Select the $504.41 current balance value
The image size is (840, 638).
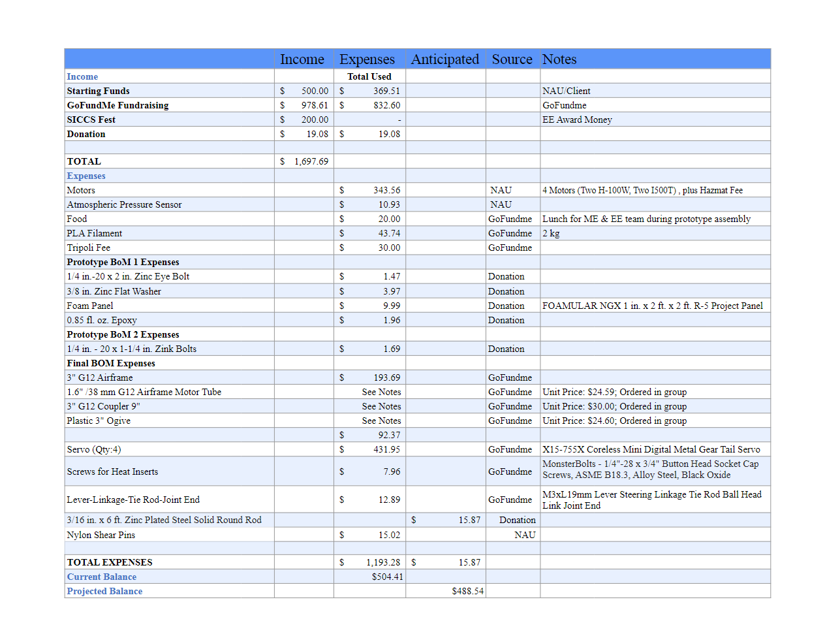[387, 577]
